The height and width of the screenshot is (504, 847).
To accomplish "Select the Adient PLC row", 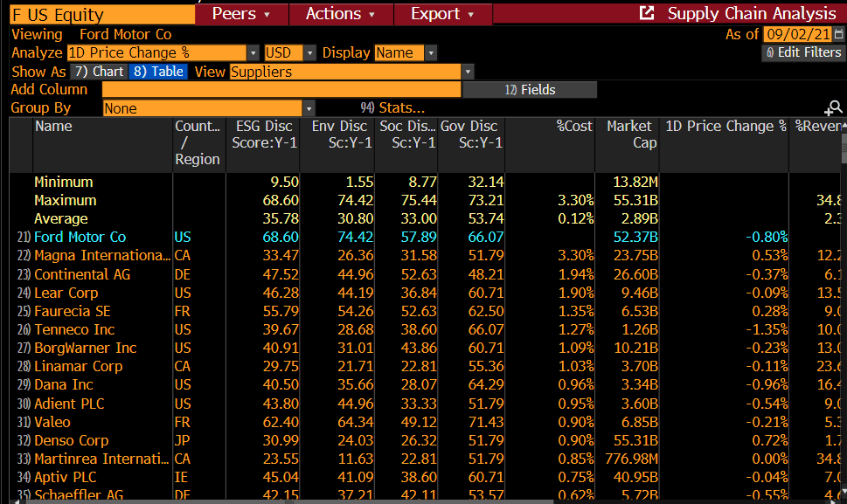I will (x=427, y=403).
